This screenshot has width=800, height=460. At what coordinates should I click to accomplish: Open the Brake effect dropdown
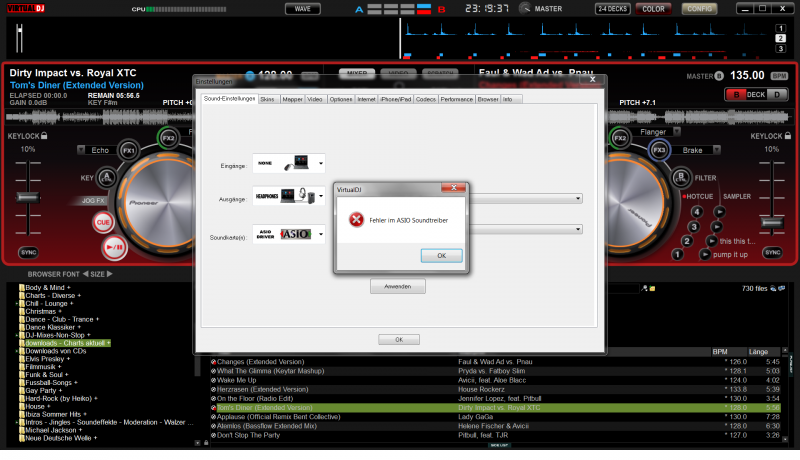[717, 150]
